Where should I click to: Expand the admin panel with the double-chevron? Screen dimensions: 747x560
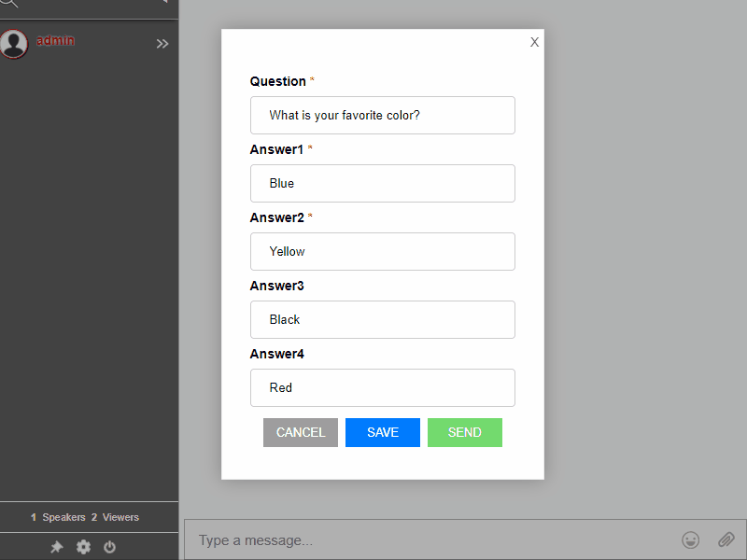click(x=162, y=43)
